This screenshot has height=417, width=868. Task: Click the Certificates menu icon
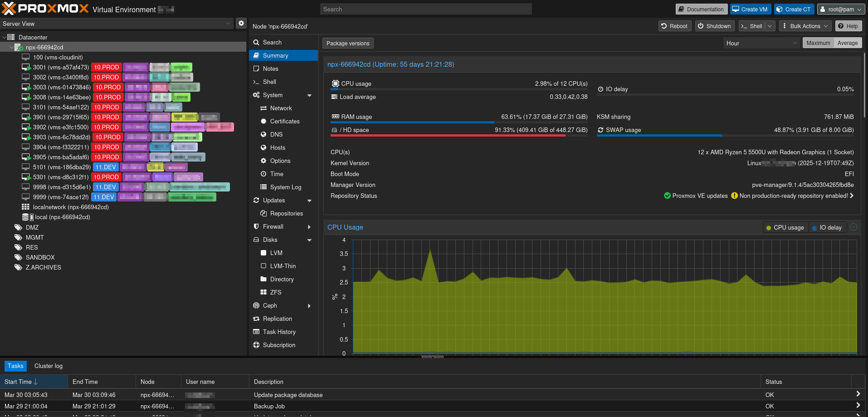click(x=263, y=121)
